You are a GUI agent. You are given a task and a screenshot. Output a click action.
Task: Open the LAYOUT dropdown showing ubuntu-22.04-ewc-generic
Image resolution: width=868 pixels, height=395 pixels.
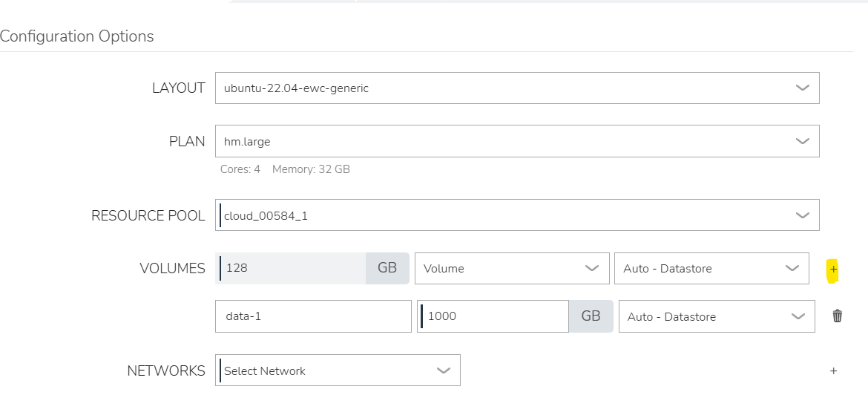click(x=517, y=88)
